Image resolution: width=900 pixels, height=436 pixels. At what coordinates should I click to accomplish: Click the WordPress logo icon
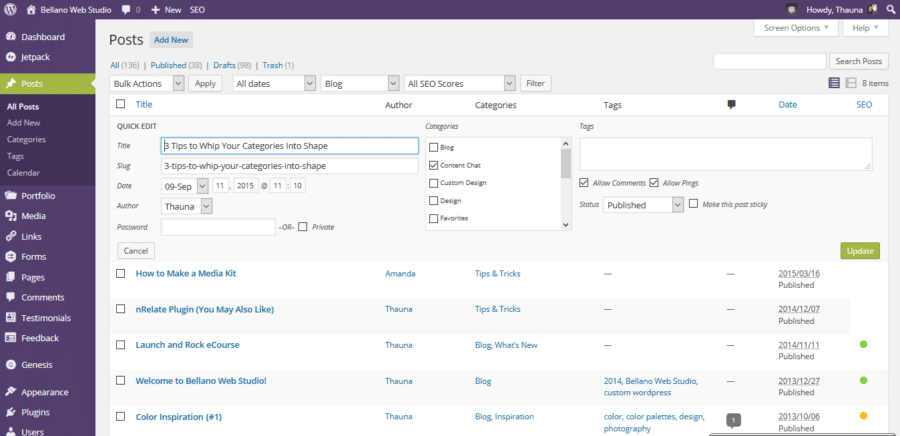point(10,9)
